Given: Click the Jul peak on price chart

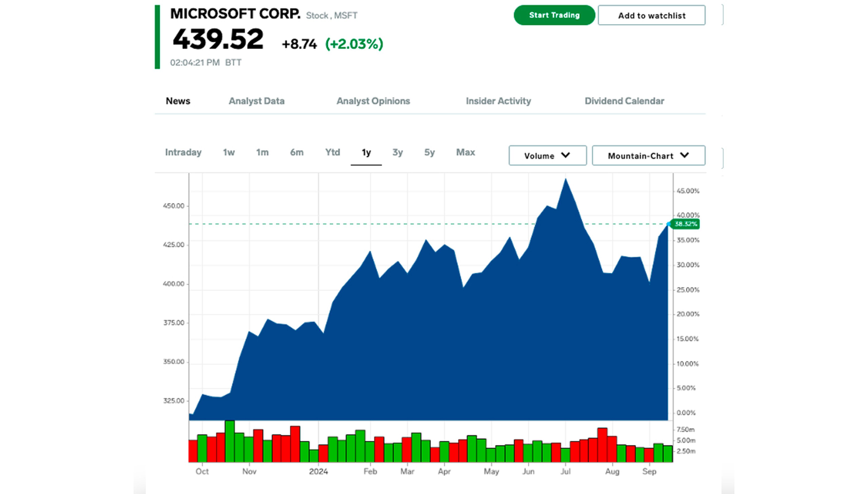Looking at the screenshot, I should [566, 179].
